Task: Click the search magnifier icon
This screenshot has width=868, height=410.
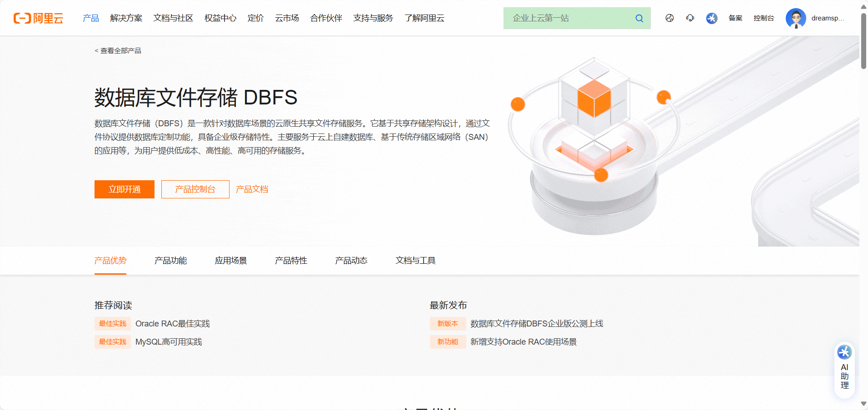Action: point(639,18)
